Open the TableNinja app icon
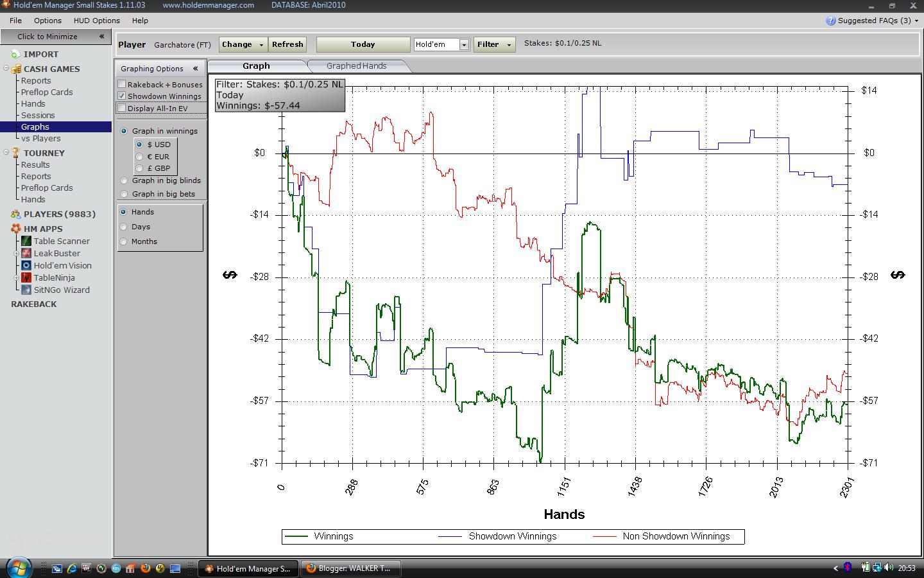The image size is (924, 578). coord(26,277)
